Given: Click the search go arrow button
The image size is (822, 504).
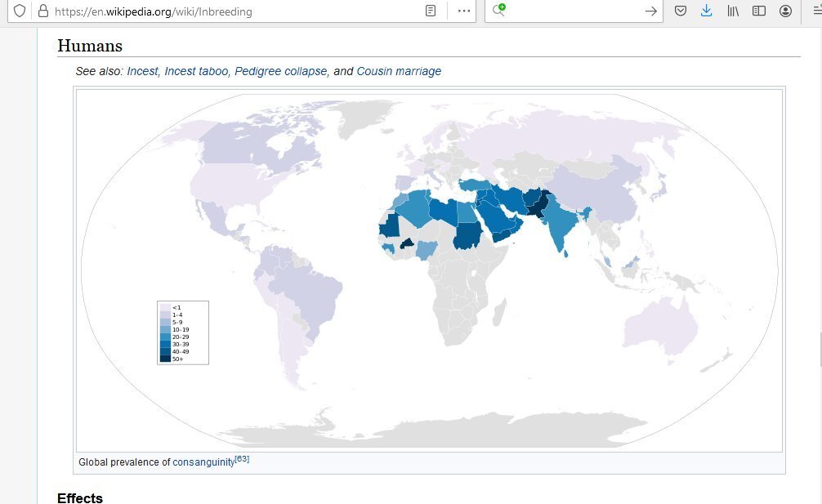Looking at the screenshot, I should (650, 11).
